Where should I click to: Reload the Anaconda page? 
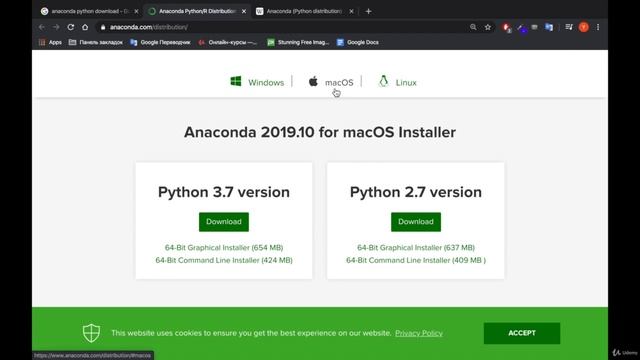pos(71,27)
